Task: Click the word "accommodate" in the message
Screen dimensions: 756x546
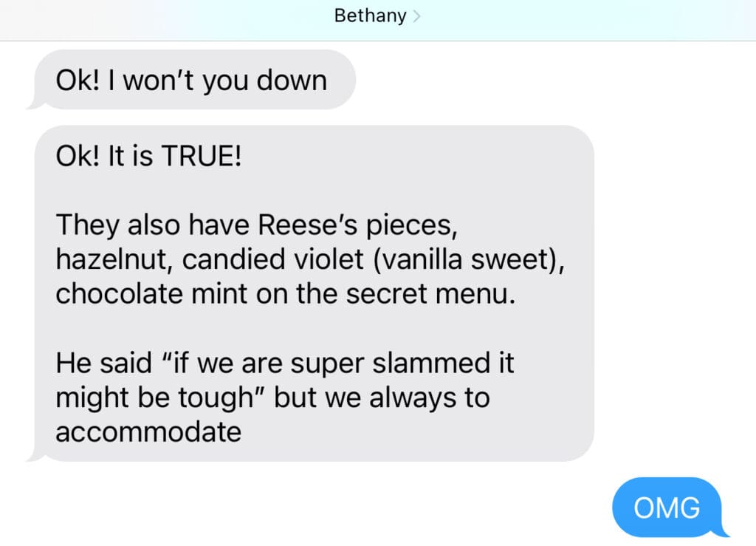Action: [x=148, y=431]
